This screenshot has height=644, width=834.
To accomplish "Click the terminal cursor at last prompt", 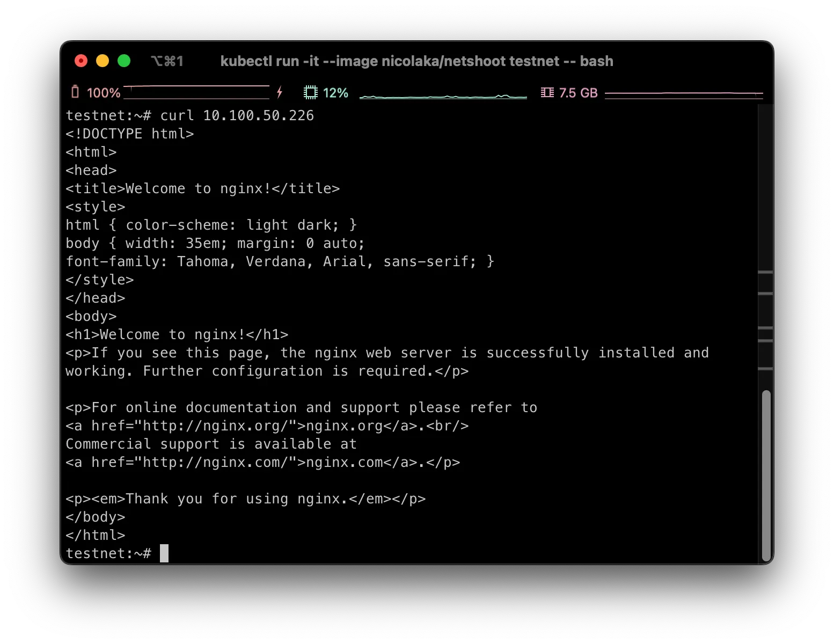I will pos(164,553).
